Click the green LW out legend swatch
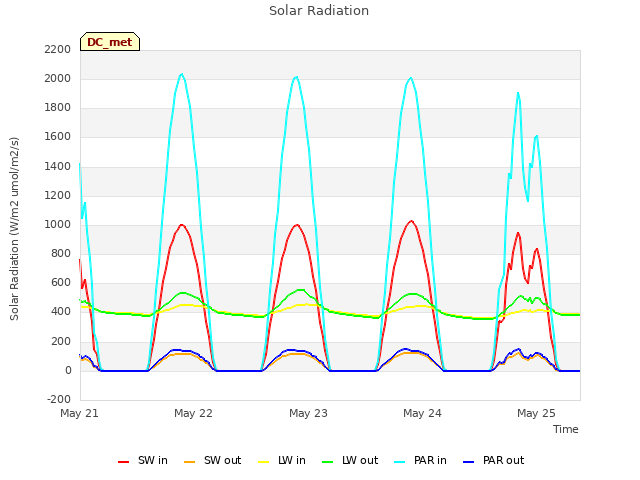Image resolution: width=640 pixels, height=480 pixels. coord(327,461)
